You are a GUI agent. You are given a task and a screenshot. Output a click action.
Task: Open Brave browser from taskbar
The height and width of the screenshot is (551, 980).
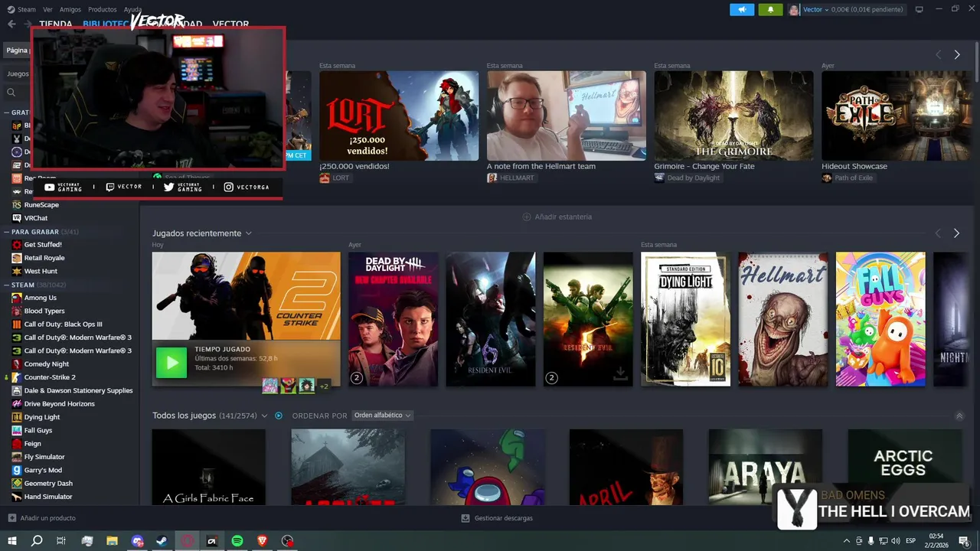coord(263,541)
